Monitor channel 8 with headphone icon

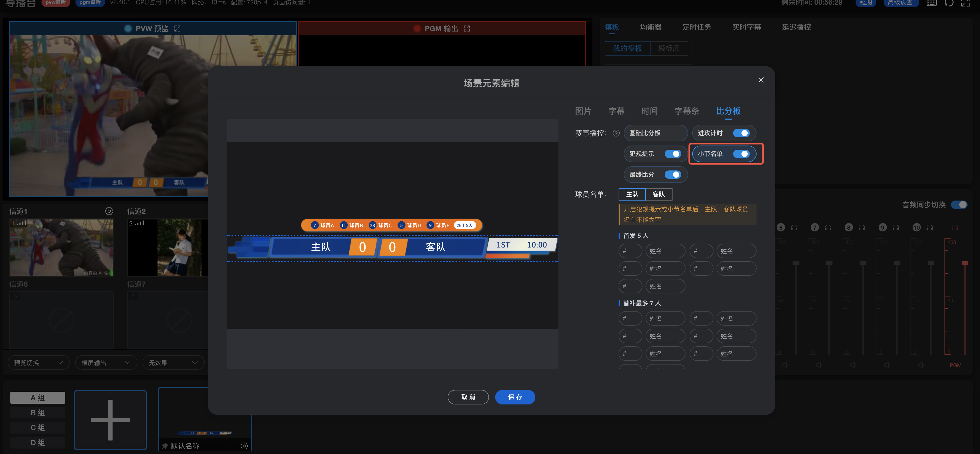862,228
